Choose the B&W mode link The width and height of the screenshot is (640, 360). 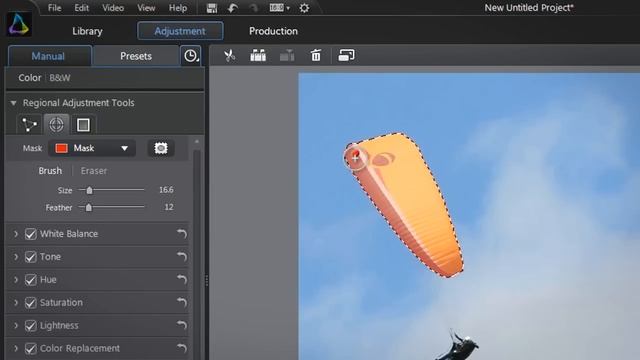[60, 78]
